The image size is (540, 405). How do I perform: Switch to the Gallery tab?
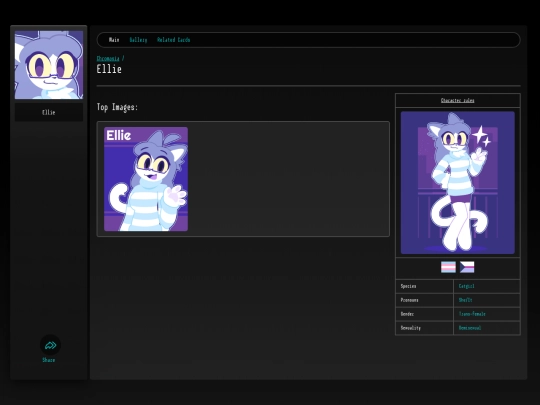138,40
